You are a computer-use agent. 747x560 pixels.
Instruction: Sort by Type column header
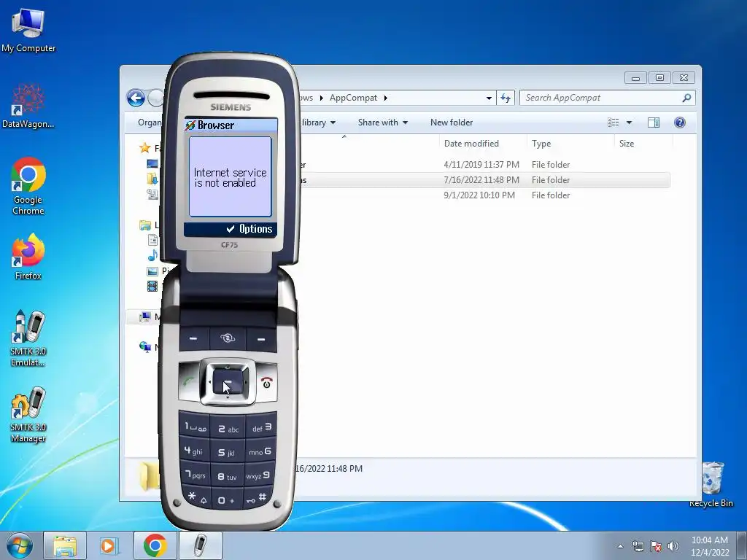pos(570,144)
